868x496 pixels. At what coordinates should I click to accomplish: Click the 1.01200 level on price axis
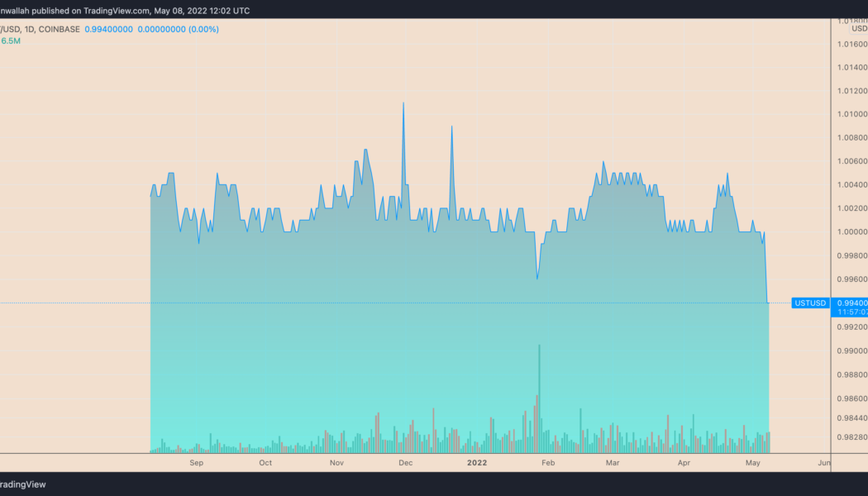coord(850,90)
